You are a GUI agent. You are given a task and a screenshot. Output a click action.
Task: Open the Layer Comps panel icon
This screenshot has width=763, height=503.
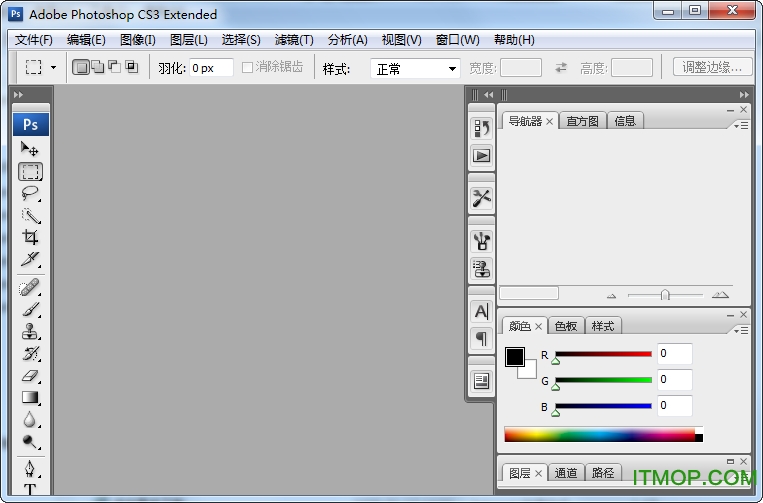[x=482, y=381]
